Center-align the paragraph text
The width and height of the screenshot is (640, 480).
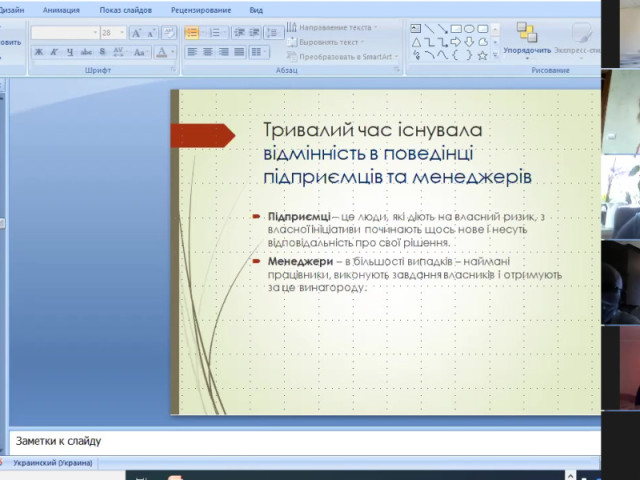[x=208, y=52]
